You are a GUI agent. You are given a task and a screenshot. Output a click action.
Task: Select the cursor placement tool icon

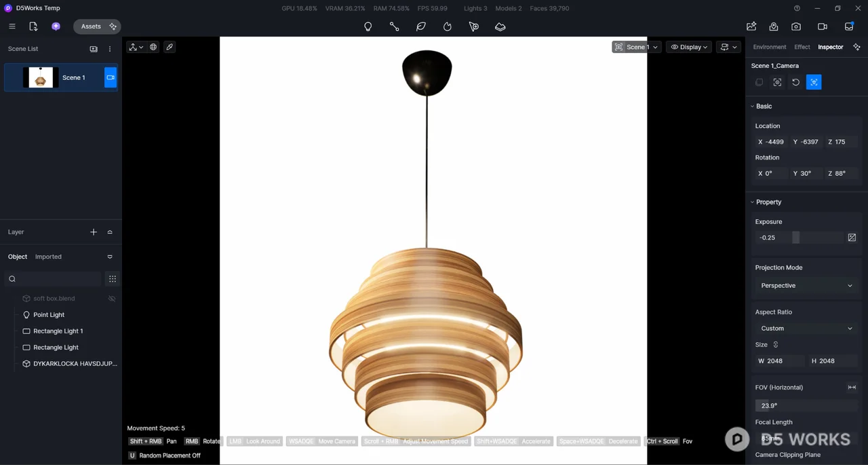pos(474,26)
